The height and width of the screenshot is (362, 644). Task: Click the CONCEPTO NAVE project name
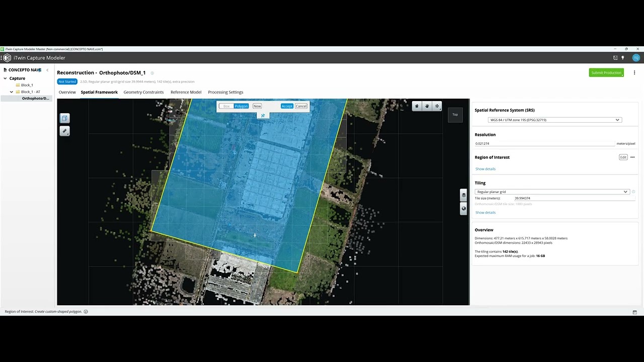pos(25,70)
